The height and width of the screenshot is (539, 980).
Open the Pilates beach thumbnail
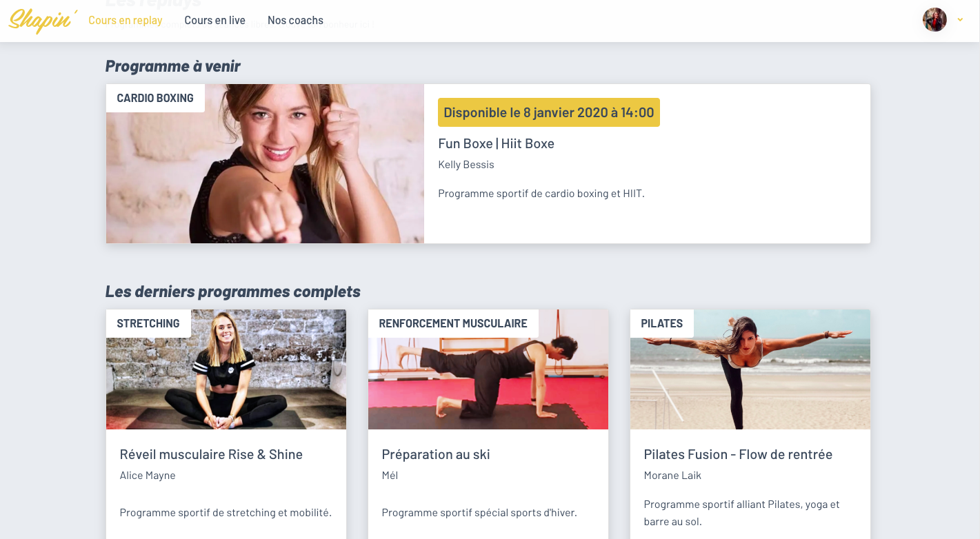[x=750, y=369]
